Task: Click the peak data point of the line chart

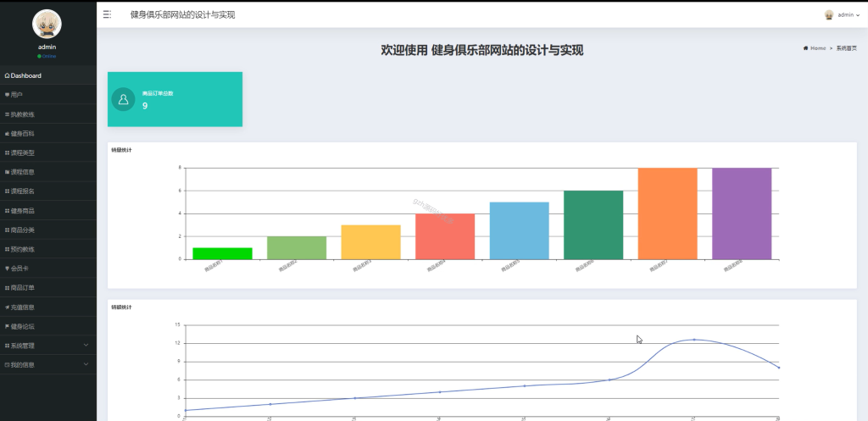Action: (694, 340)
